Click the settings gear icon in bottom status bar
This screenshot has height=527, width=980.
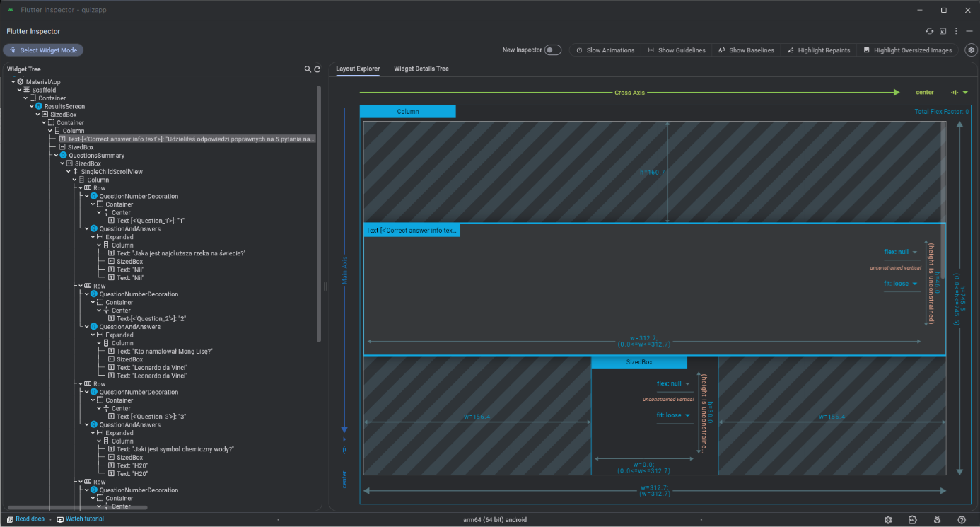888,520
